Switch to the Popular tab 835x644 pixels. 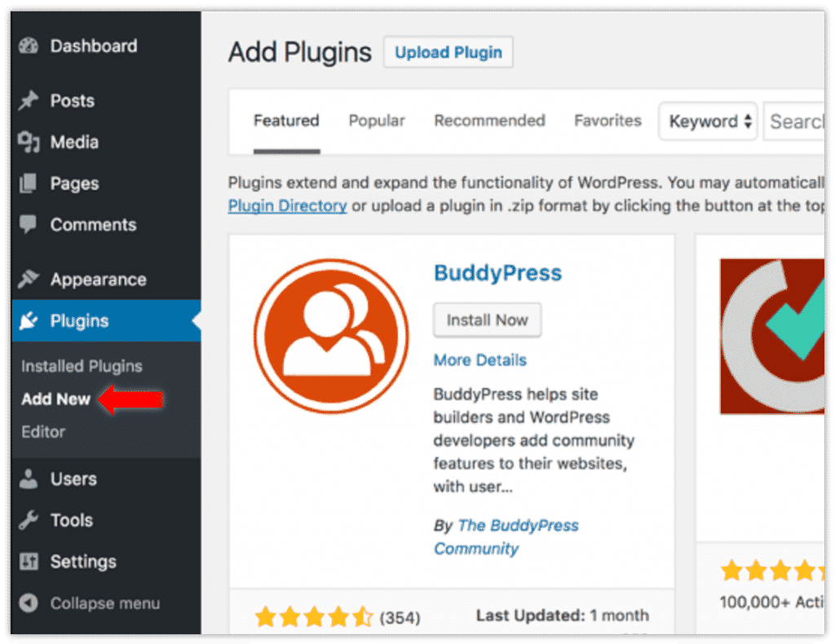377,121
